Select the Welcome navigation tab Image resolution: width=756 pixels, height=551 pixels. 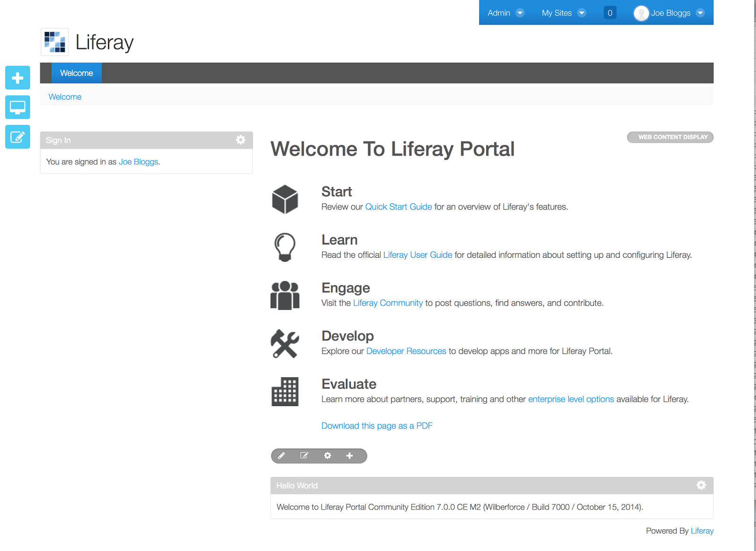pyautogui.click(x=77, y=73)
